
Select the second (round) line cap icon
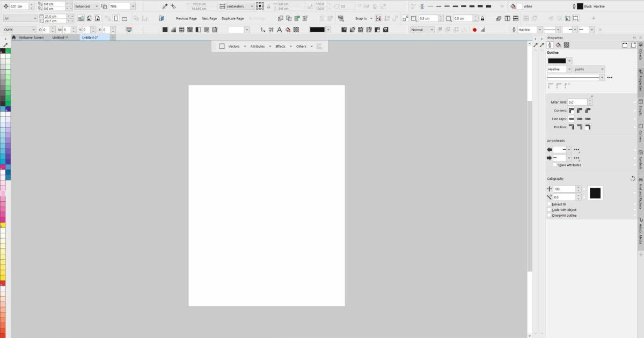pos(580,119)
